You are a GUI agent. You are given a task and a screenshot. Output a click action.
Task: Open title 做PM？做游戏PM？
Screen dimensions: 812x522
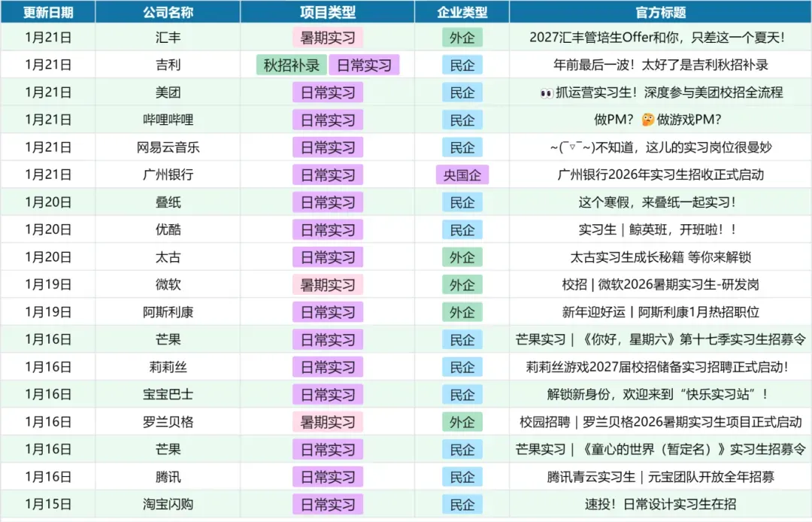click(x=657, y=120)
